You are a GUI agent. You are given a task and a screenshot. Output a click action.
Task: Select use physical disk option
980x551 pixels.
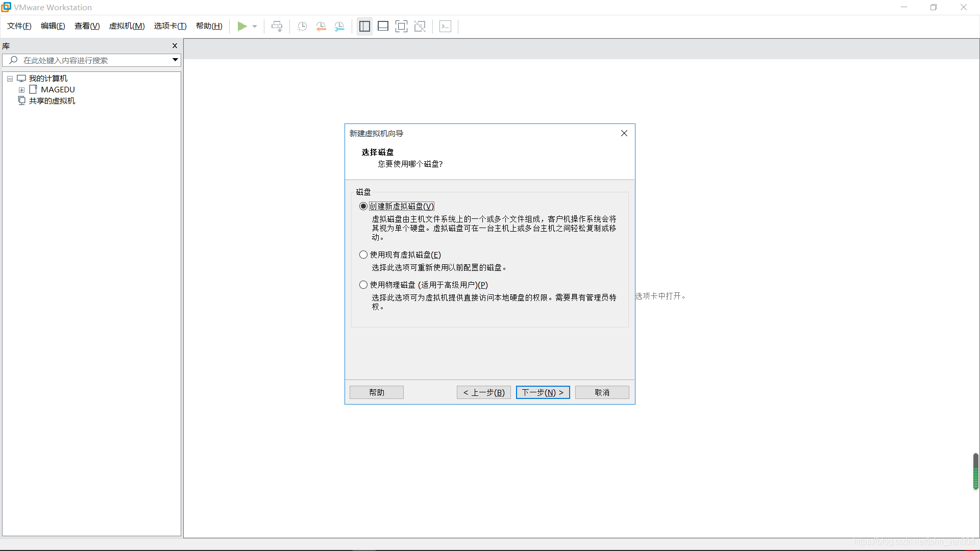click(x=363, y=285)
